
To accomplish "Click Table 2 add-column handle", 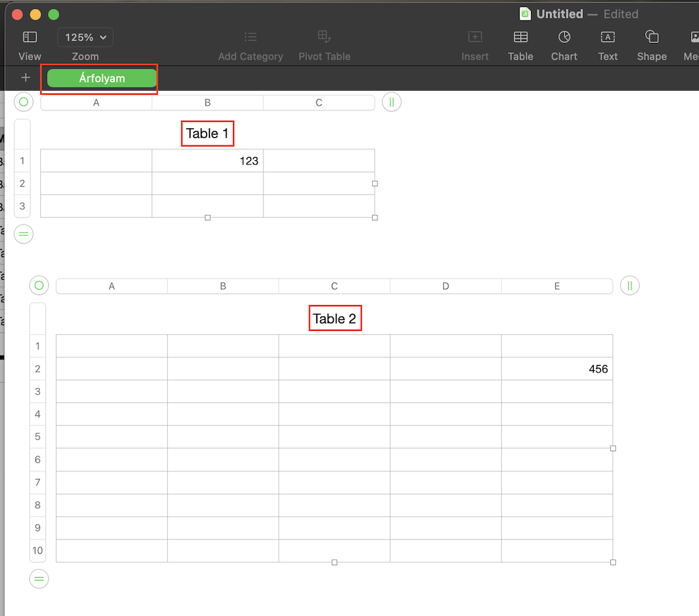I will [x=630, y=286].
